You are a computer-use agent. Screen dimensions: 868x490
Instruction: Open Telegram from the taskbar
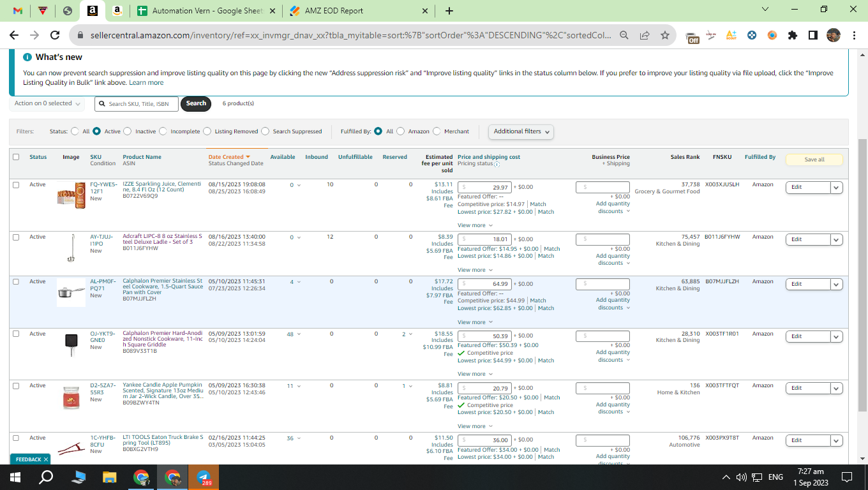204,477
